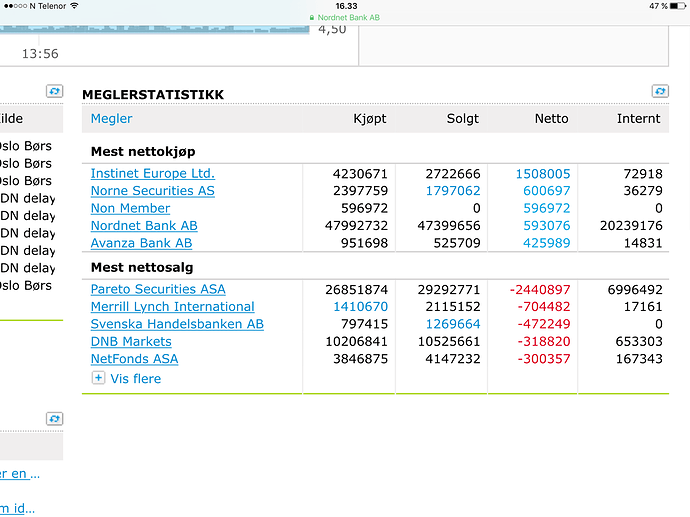Open Non Member broker link

[130, 208]
